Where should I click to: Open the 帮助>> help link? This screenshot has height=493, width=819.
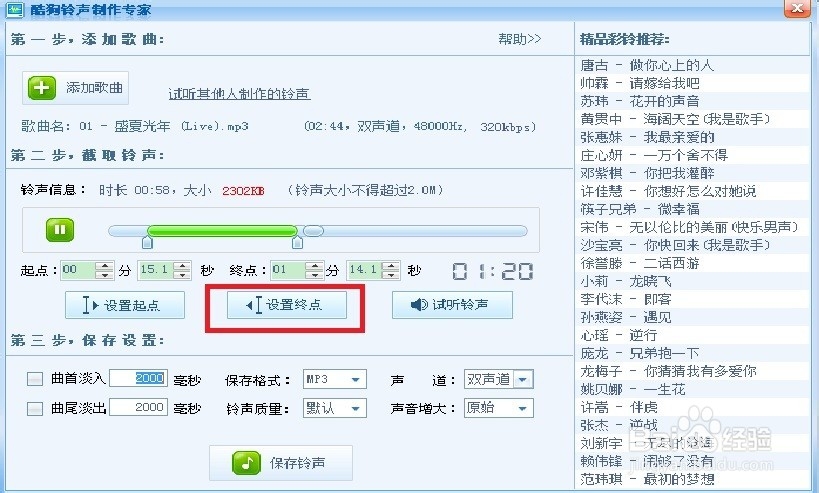point(520,39)
